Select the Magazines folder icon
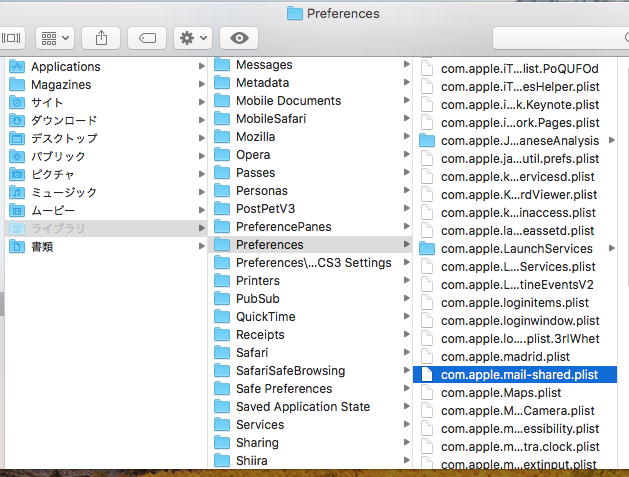Viewport: 629px width, 477px height. 17,84
